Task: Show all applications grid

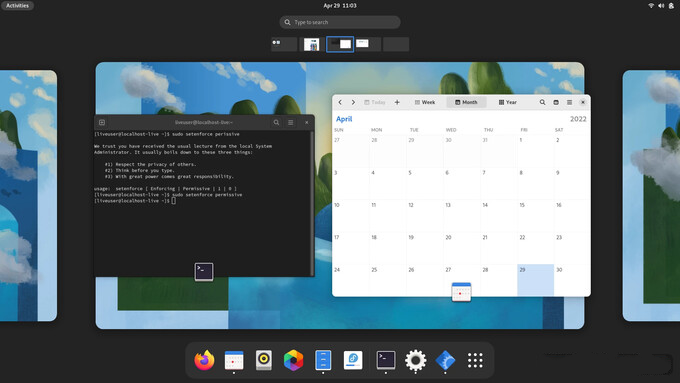Action: point(475,360)
